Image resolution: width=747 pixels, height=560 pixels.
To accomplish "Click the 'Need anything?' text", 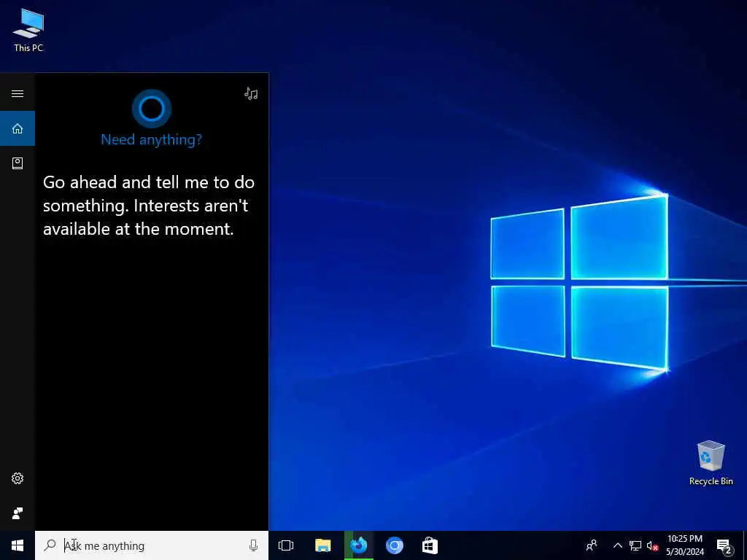I will [x=152, y=139].
